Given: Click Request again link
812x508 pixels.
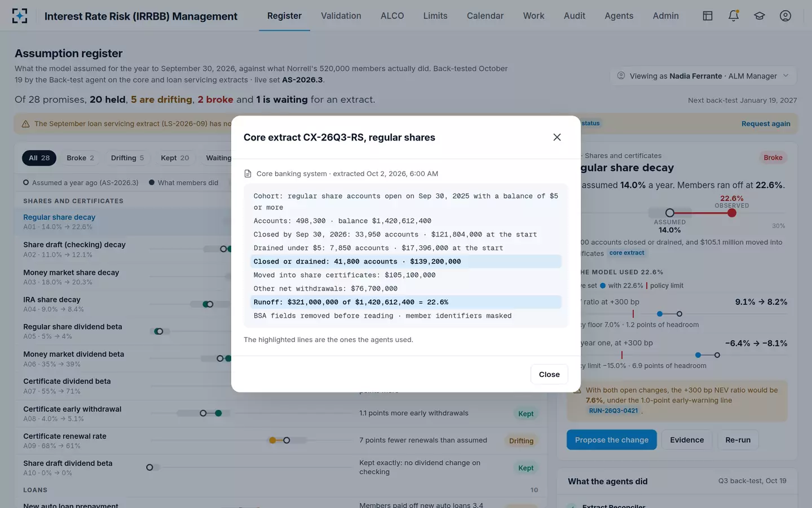Looking at the screenshot, I should [x=766, y=124].
